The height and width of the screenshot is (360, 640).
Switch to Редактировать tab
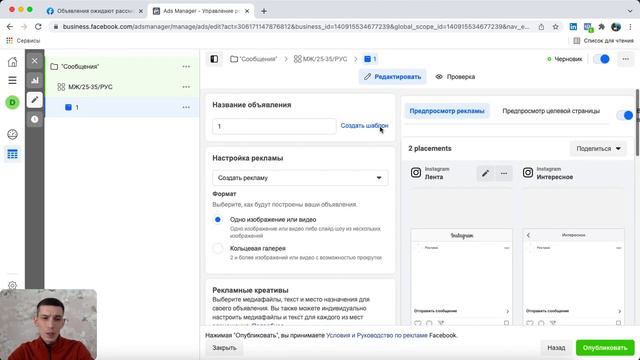coord(392,77)
